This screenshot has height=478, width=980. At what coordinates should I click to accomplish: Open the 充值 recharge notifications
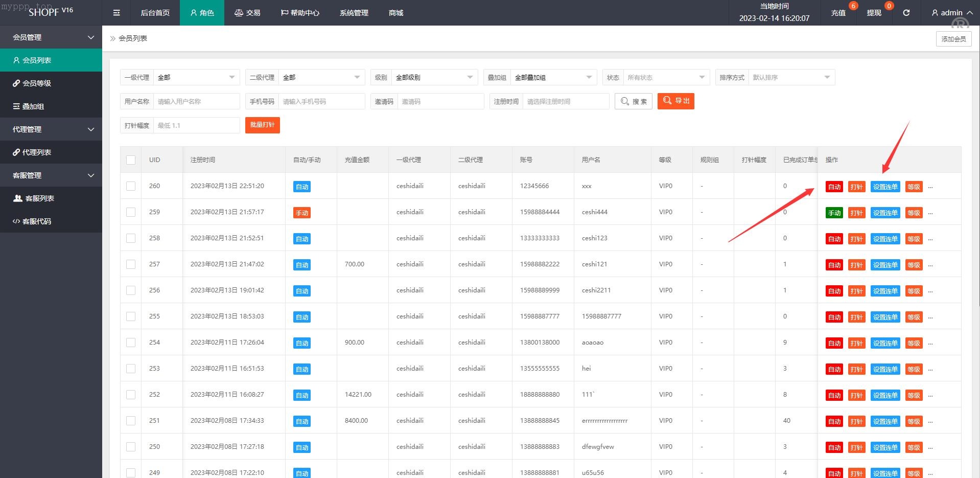[x=838, y=13]
